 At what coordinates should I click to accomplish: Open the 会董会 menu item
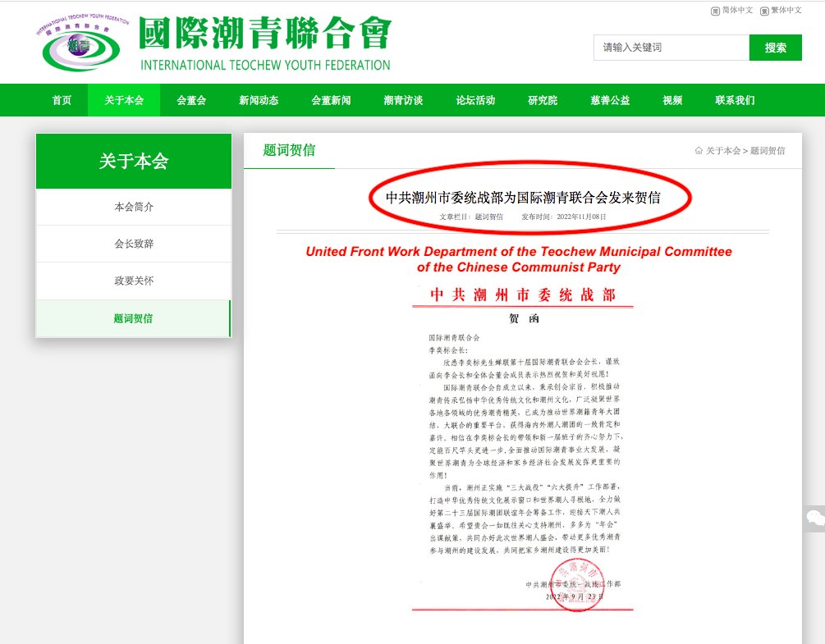pos(191,100)
